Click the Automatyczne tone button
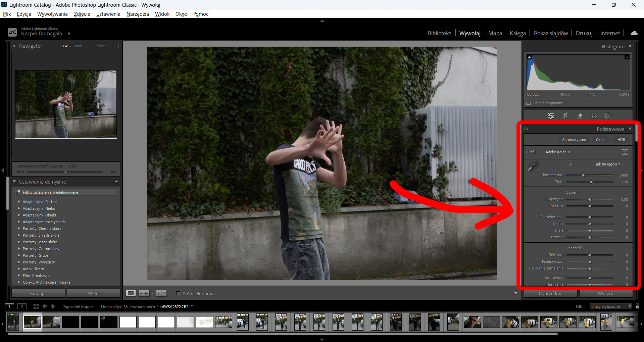The image size is (644, 342). pyautogui.click(x=574, y=140)
